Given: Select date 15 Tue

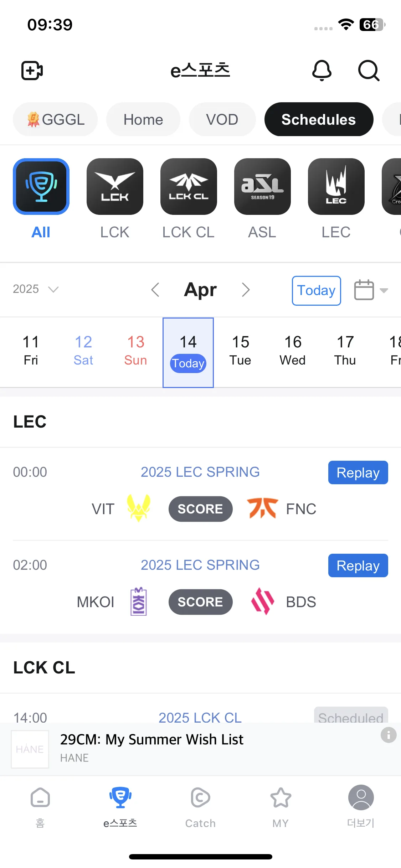Looking at the screenshot, I should [x=241, y=351].
